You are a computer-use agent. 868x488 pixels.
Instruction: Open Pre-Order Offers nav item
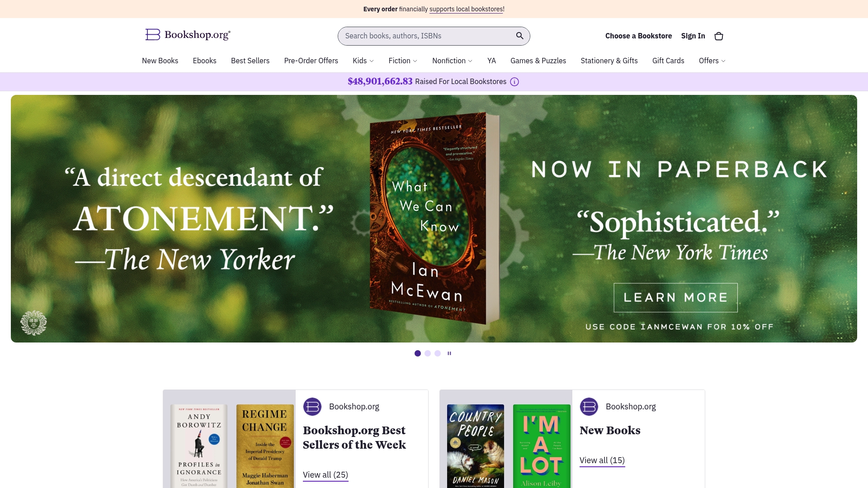point(311,61)
